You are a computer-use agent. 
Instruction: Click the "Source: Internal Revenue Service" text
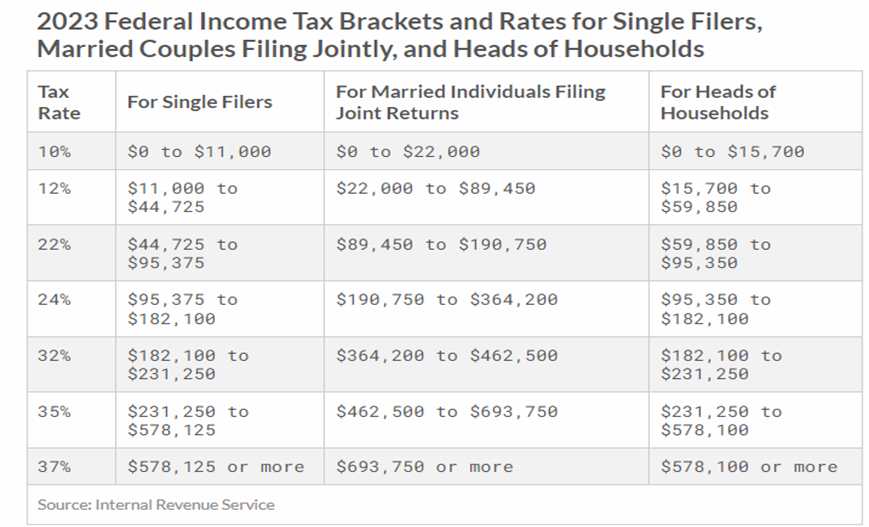coord(156,505)
